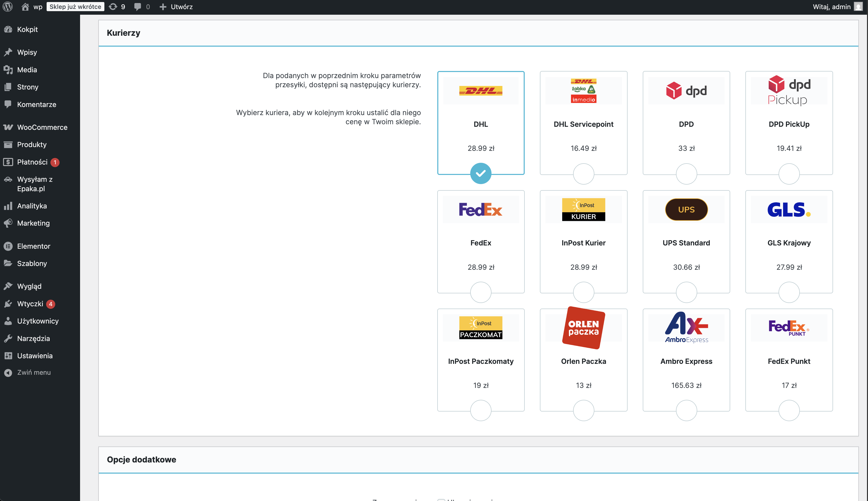Click the Narzędzia wrench icon
The image size is (868, 501).
tap(8, 338)
